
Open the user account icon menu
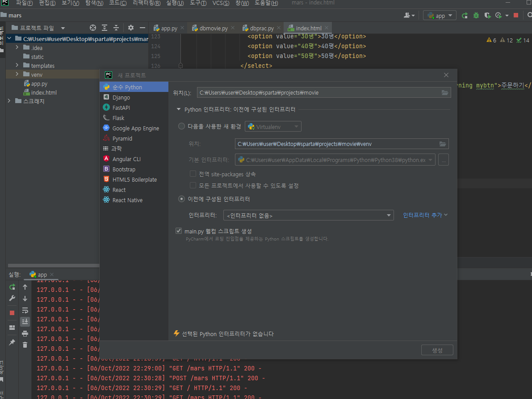[409, 16]
